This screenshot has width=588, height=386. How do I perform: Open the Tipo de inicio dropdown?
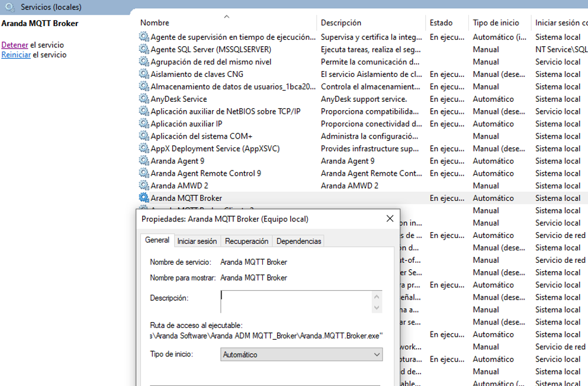click(x=301, y=355)
